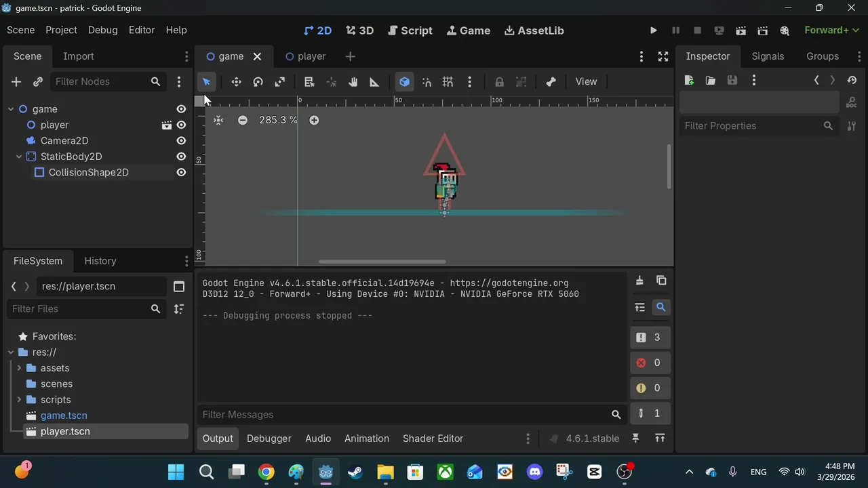The width and height of the screenshot is (868, 488).
Task: Toggle smart snap magnet icon
Action: (x=427, y=82)
